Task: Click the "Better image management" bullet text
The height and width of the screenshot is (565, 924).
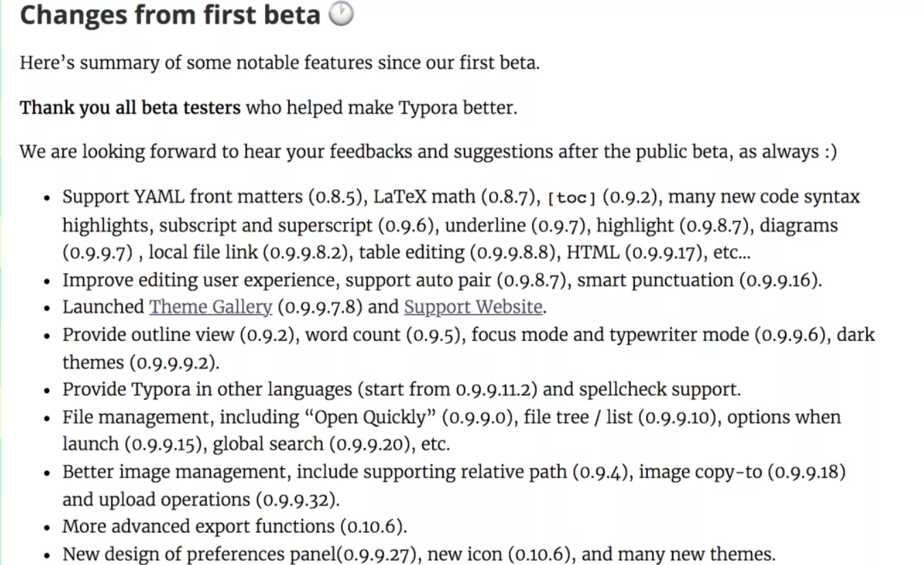Action: [x=454, y=485]
